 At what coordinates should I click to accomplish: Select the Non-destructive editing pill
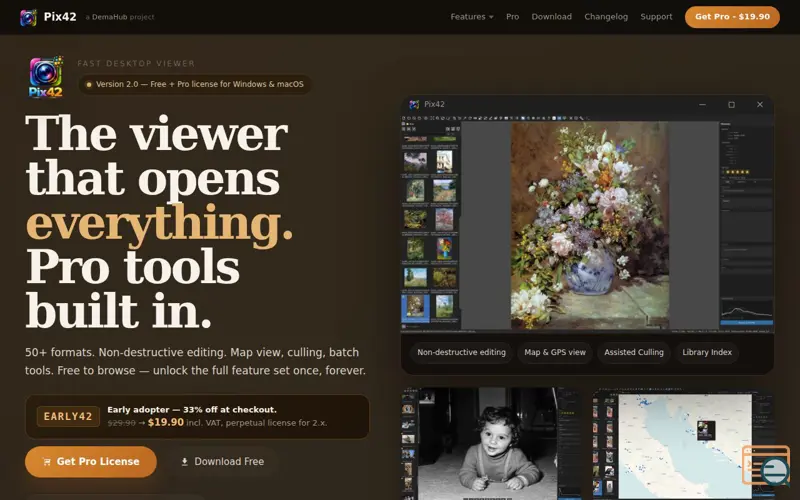coord(461,353)
